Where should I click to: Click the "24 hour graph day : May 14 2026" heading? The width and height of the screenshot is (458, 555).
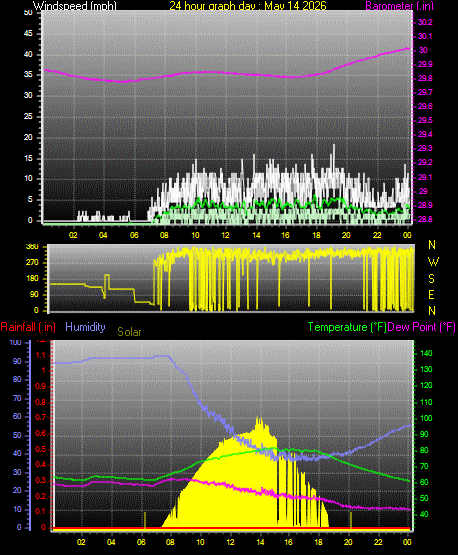coord(248,6)
